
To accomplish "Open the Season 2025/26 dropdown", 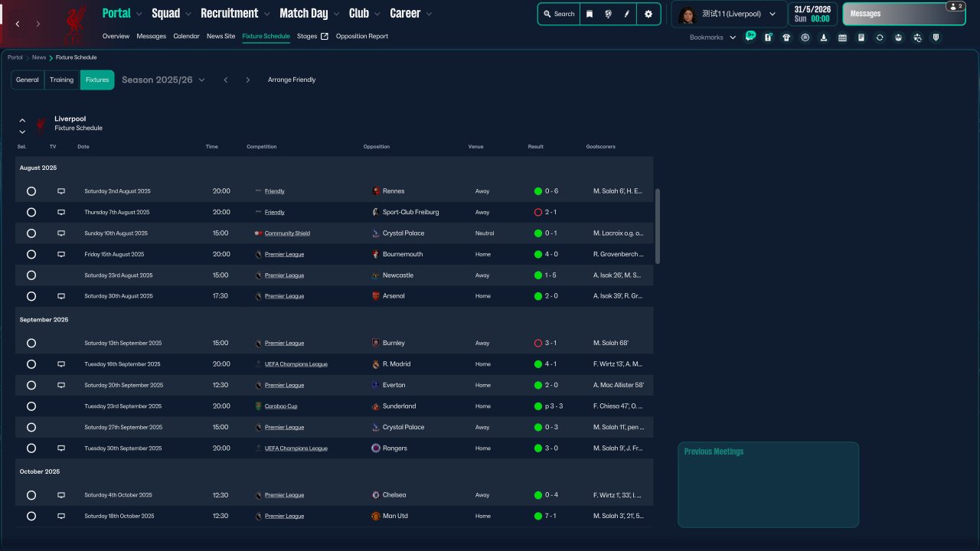I will [x=163, y=80].
